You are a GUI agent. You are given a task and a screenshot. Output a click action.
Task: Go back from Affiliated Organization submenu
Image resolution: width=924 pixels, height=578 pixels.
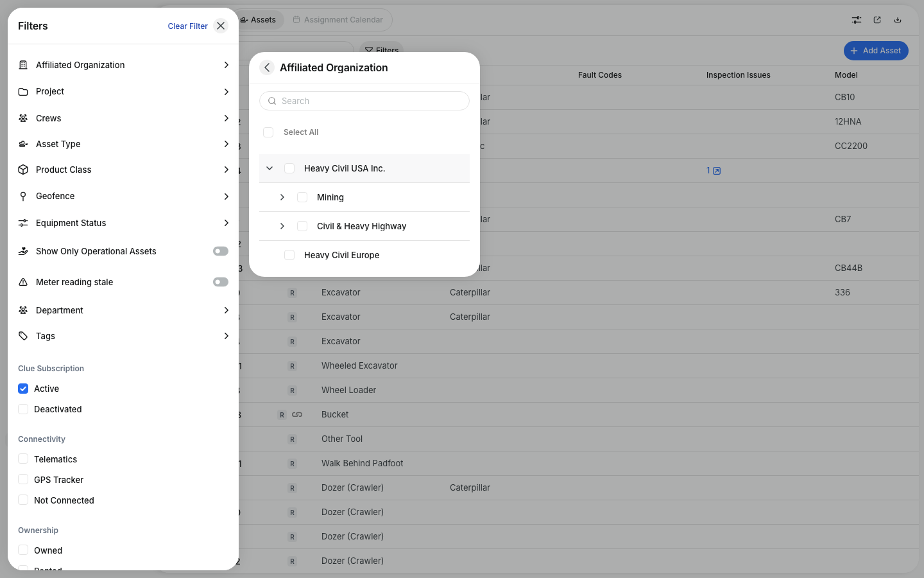(x=267, y=67)
